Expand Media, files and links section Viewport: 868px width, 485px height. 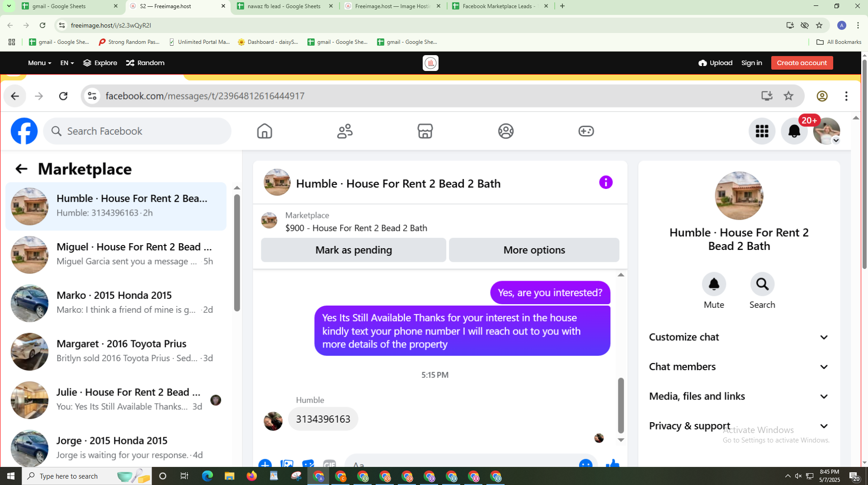[x=739, y=396]
